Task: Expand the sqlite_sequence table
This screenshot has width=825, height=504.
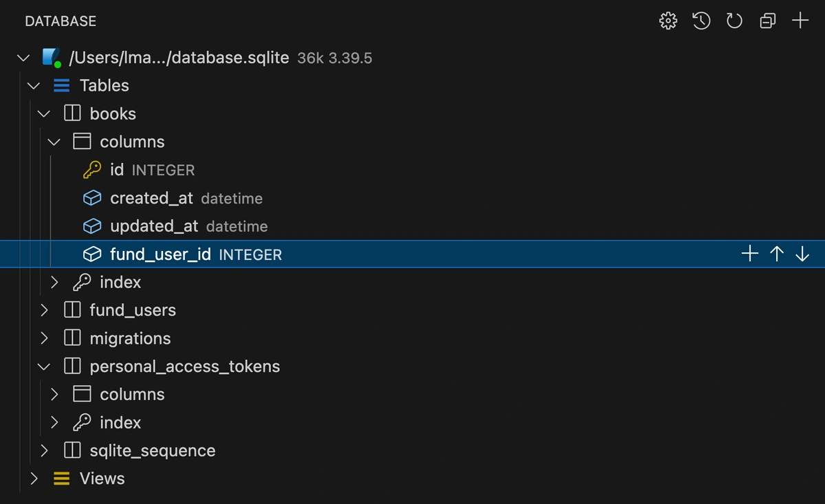Action: [x=44, y=450]
